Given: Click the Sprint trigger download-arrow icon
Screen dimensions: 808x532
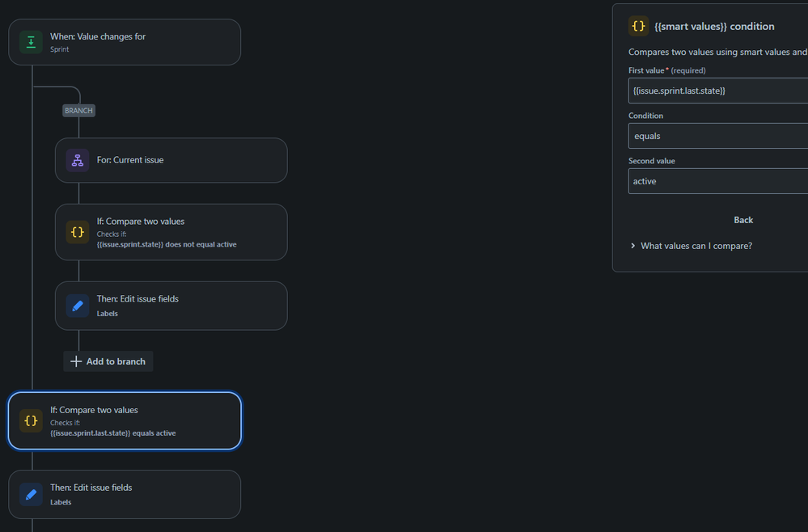Looking at the screenshot, I should click(32, 42).
